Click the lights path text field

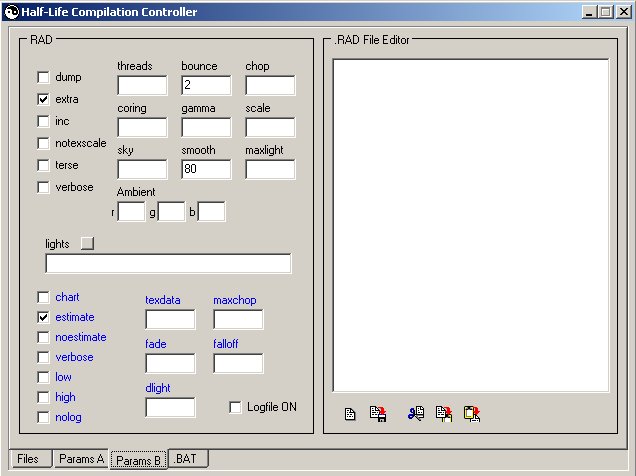[x=168, y=264]
